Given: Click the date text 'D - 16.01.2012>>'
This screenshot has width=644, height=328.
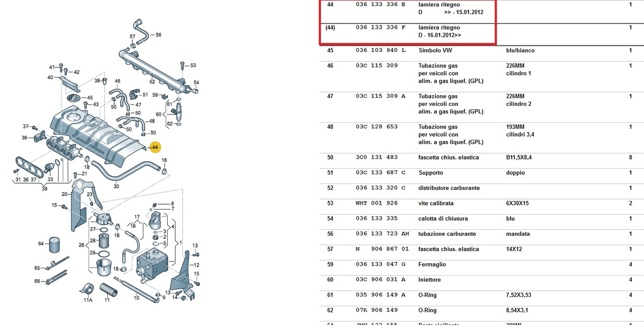Looking at the screenshot, I should (440, 35).
